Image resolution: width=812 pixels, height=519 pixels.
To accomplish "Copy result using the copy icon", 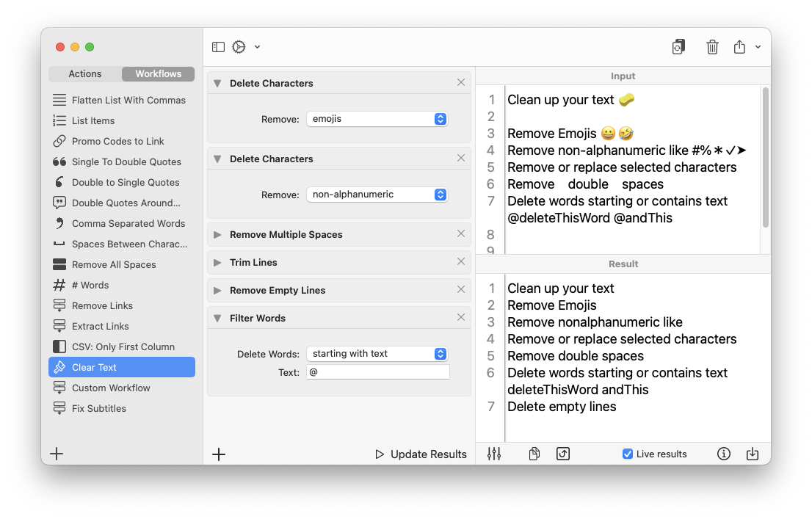I will pyautogui.click(x=534, y=454).
